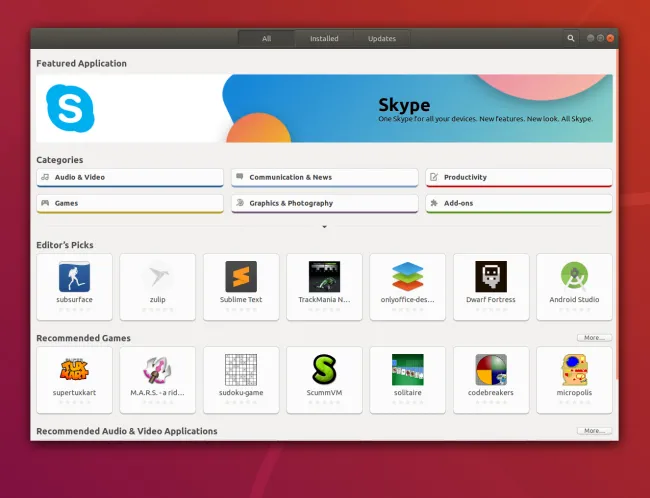650x498 pixels.
Task: Open the subsurface app icon
Action: pyautogui.click(x=74, y=277)
